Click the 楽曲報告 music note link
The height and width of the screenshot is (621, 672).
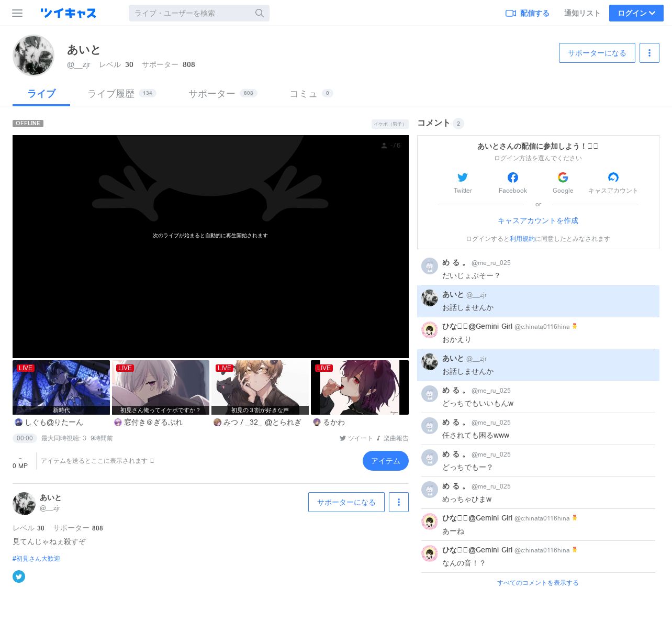(x=392, y=438)
